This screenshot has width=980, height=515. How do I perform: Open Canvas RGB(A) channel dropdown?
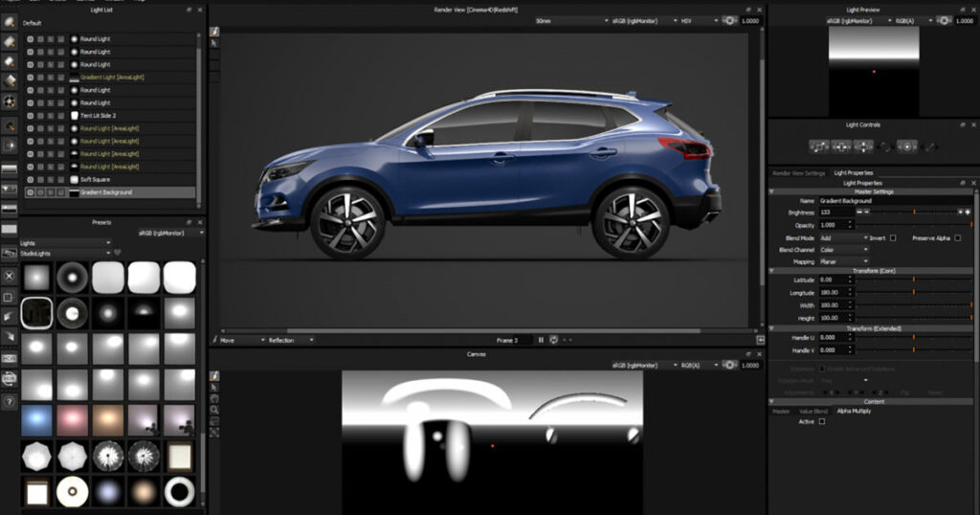click(700, 365)
